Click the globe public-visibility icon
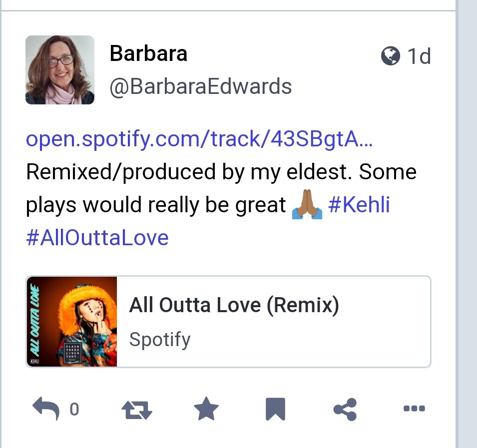 391,56
